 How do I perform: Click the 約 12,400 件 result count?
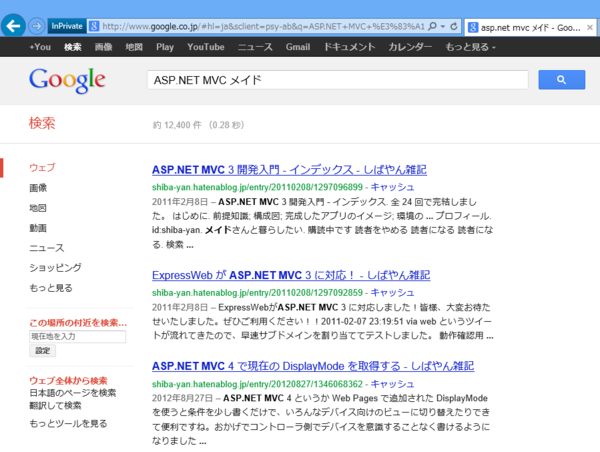click(177, 125)
